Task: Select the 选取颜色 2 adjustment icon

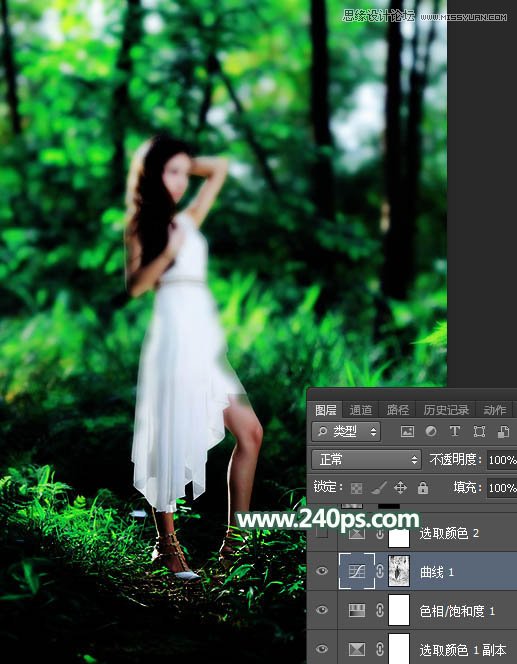Action: point(357,534)
